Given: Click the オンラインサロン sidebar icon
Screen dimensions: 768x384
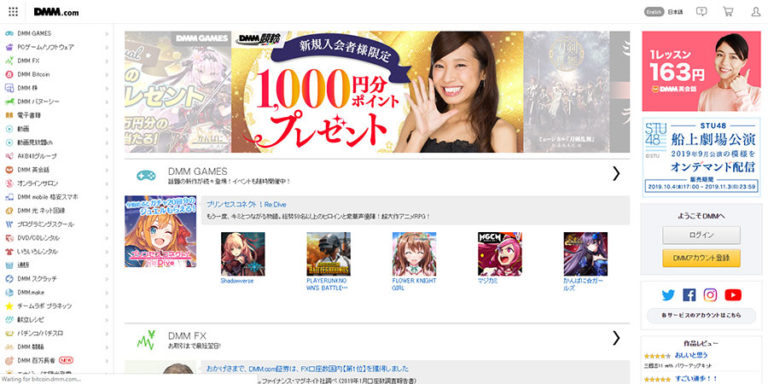Looking at the screenshot, I should pos(9,183).
